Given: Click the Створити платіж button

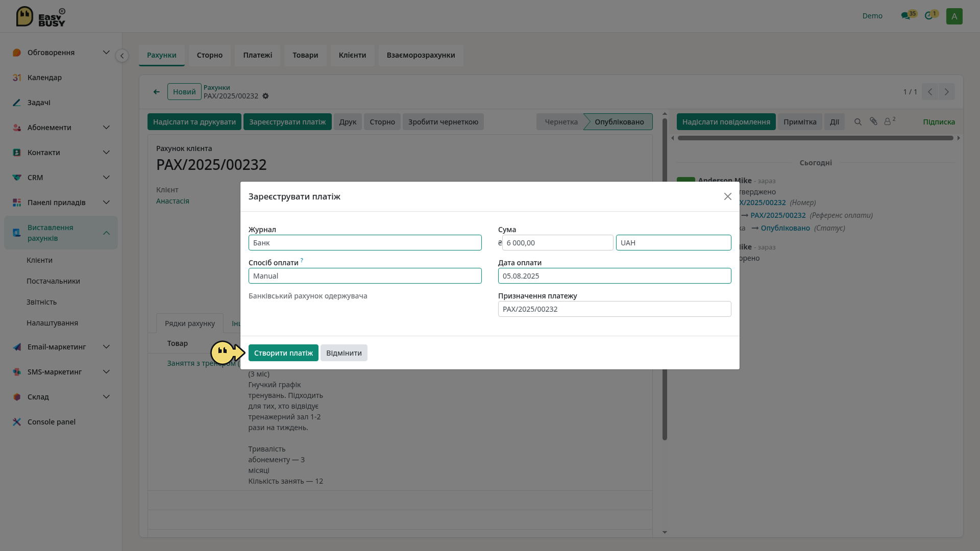Looking at the screenshot, I should pos(283,353).
